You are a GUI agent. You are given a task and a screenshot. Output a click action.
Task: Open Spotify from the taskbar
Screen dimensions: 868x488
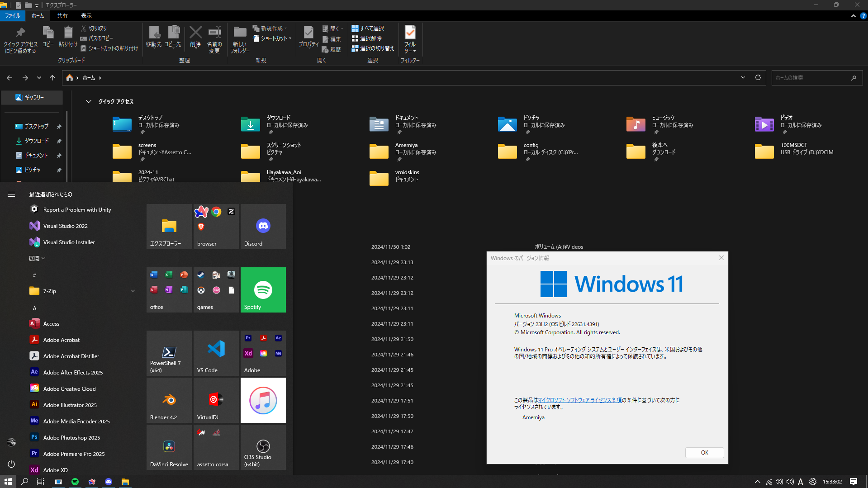(x=75, y=482)
